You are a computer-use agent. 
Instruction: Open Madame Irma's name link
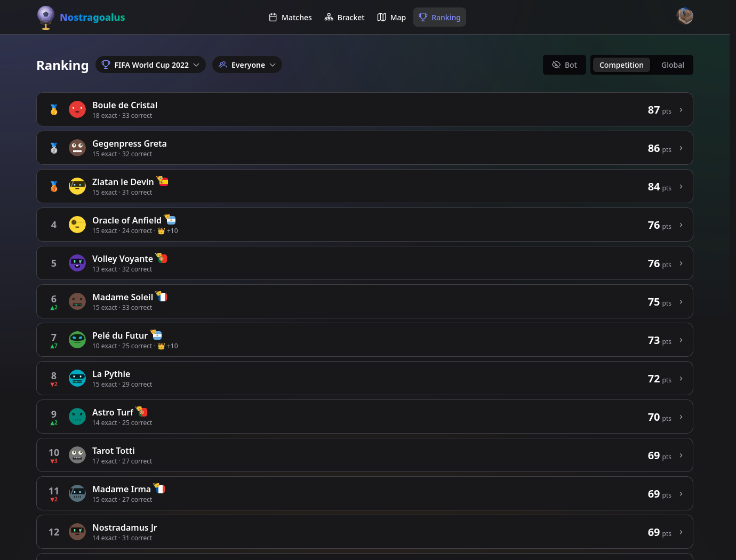[x=122, y=489]
